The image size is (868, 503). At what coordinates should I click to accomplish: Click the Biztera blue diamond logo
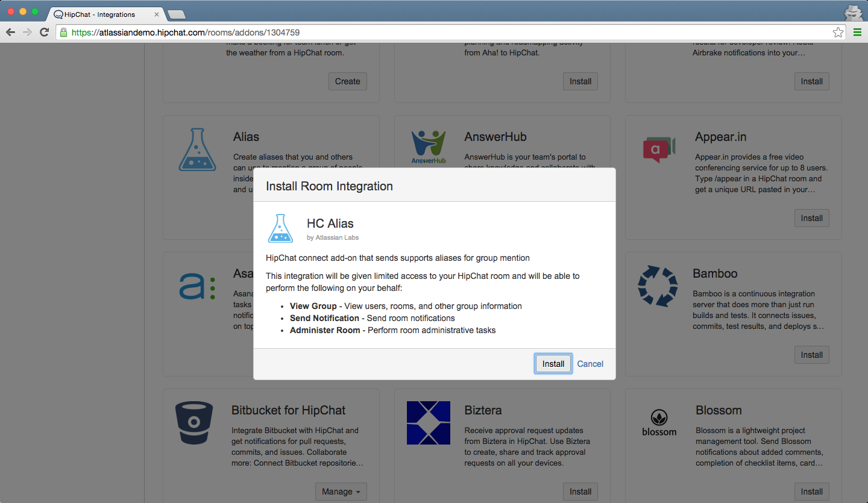pyautogui.click(x=429, y=423)
